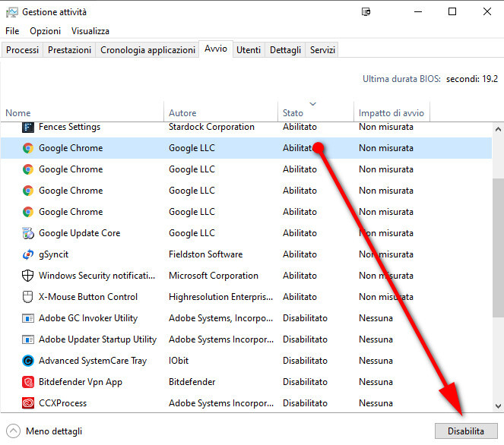The height and width of the screenshot is (445, 504).
Task: Sort by Impatto di avvio column header
Action: click(391, 113)
